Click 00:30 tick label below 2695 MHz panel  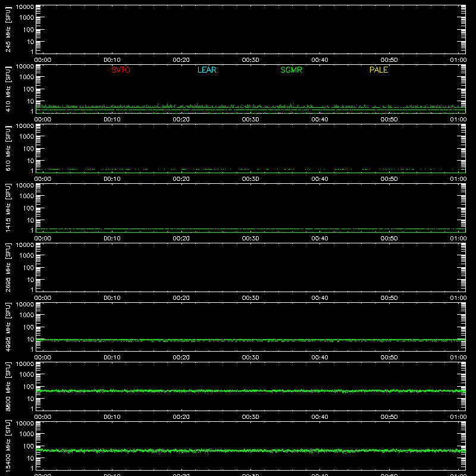[250, 298]
